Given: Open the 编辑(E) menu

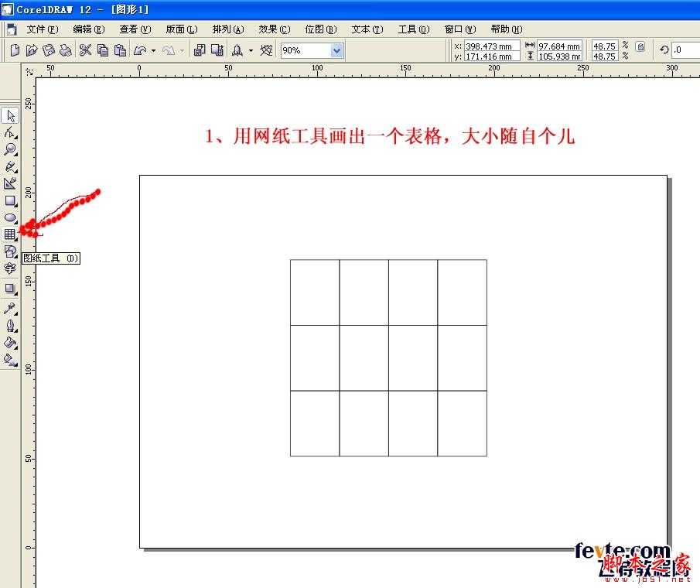Looking at the screenshot, I should [89, 29].
